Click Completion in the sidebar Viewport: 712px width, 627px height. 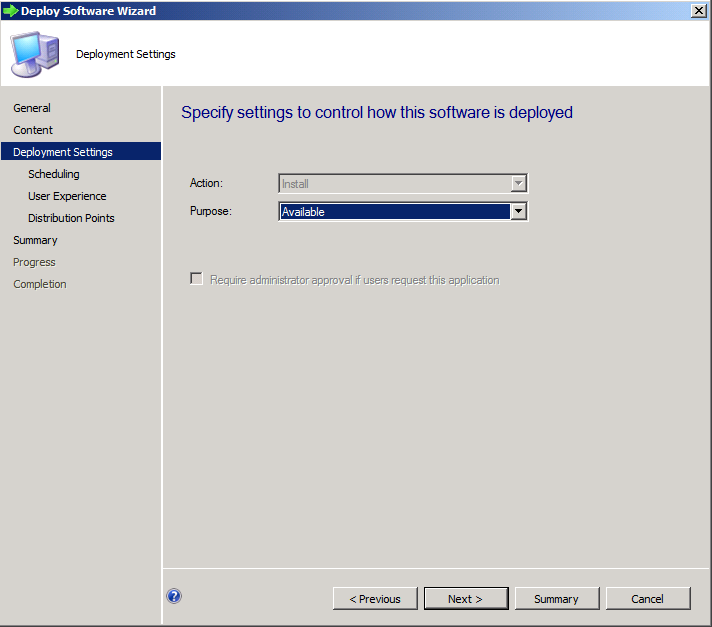(x=40, y=284)
